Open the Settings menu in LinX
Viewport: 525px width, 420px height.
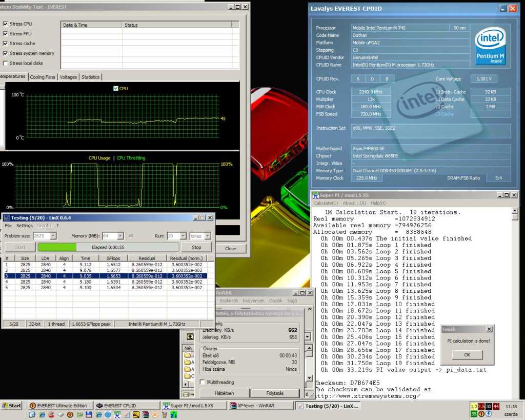(x=24, y=226)
